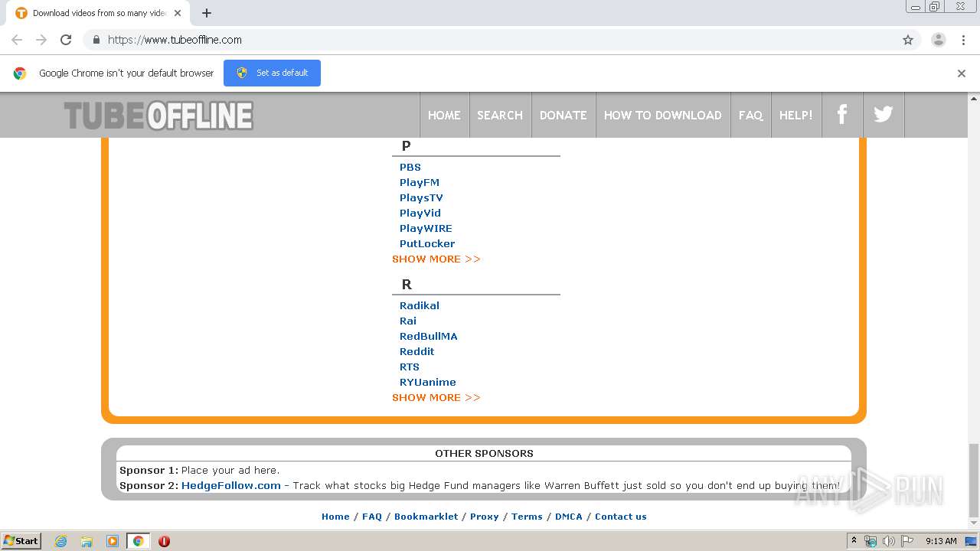The height and width of the screenshot is (551, 980).
Task: Open the RedBullMA link
Action: point(429,336)
